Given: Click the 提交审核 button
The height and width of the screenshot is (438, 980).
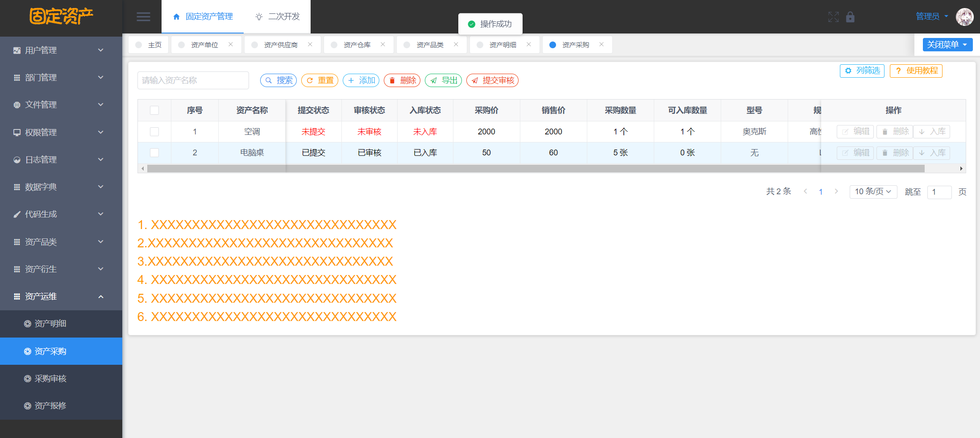Looking at the screenshot, I should click(493, 80).
